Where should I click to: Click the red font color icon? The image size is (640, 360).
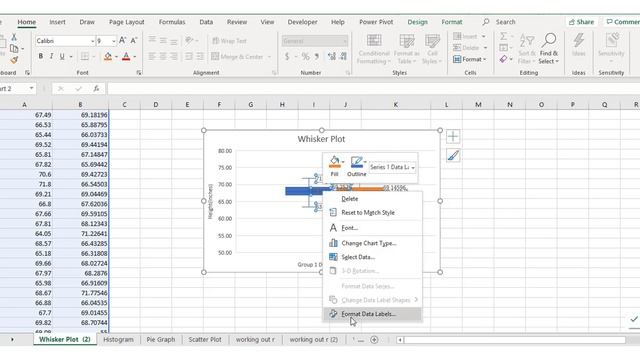pyautogui.click(x=126, y=56)
